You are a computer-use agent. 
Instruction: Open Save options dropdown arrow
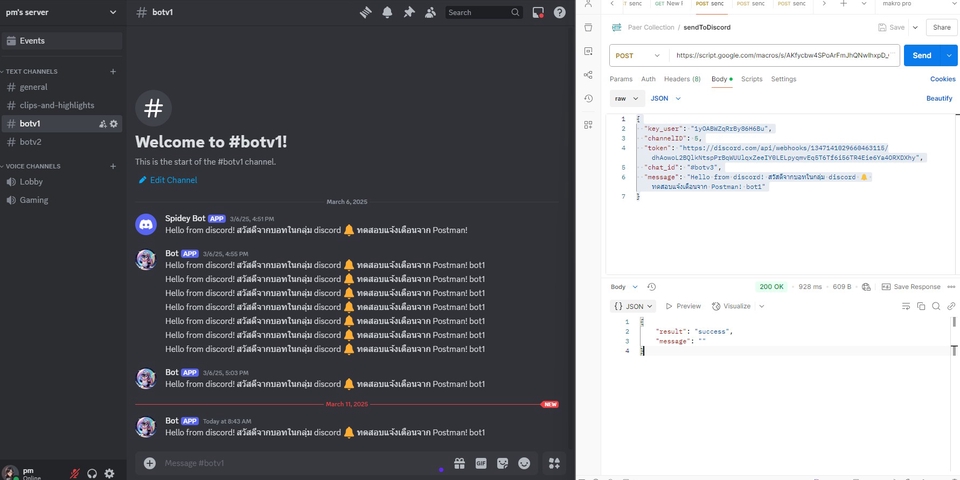tap(915, 28)
